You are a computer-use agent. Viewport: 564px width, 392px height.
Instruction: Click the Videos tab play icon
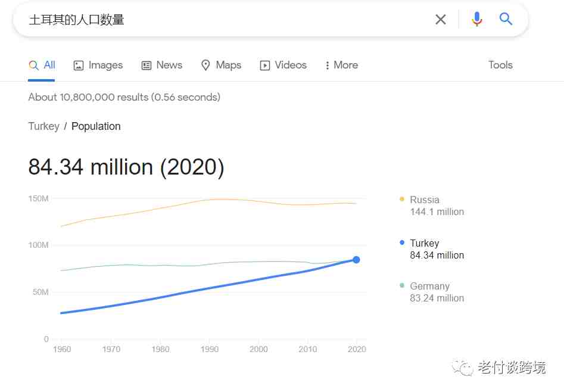pyautogui.click(x=265, y=66)
